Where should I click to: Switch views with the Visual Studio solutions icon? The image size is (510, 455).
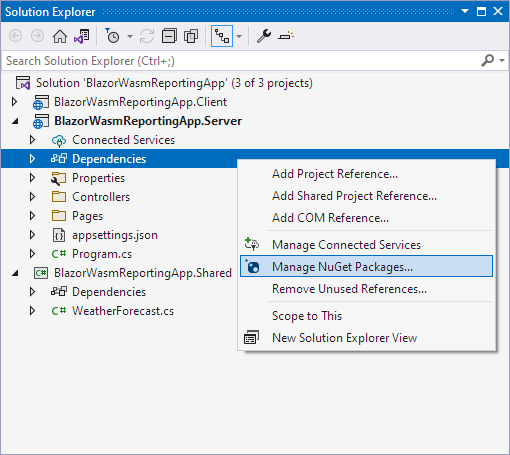click(x=82, y=36)
